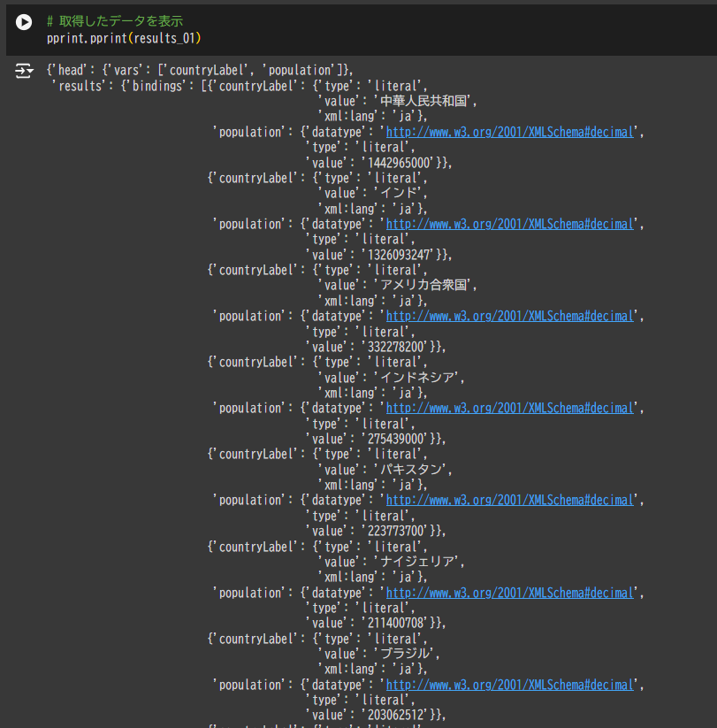This screenshot has width=717, height=728.
Task: Click the population value '203062512'
Action: 396,715
